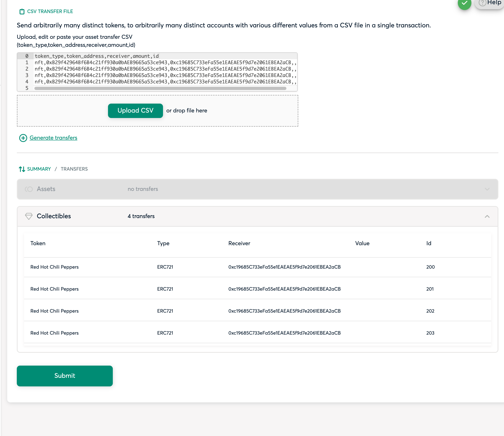Open the Help button
The width and height of the screenshot is (504, 436).
(489, 3)
